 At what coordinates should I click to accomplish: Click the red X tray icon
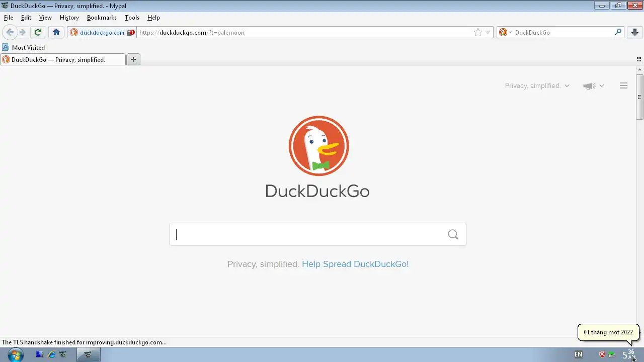point(602,354)
